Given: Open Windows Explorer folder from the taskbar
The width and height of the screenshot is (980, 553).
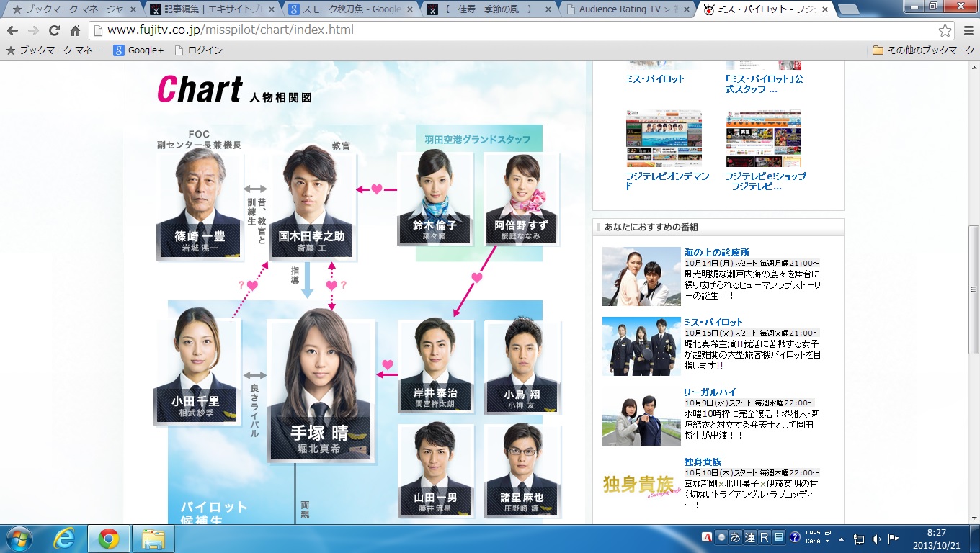Looking at the screenshot, I should click(153, 539).
